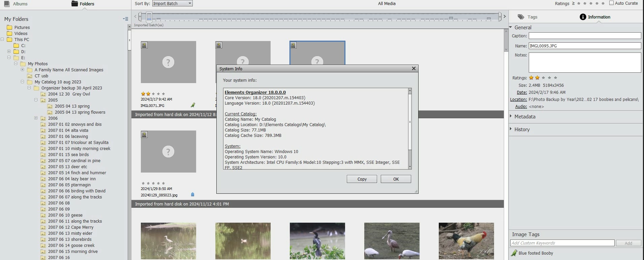Collapse the This PC tree node
This screenshot has width=644, height=260.
(x=2, y=39)
